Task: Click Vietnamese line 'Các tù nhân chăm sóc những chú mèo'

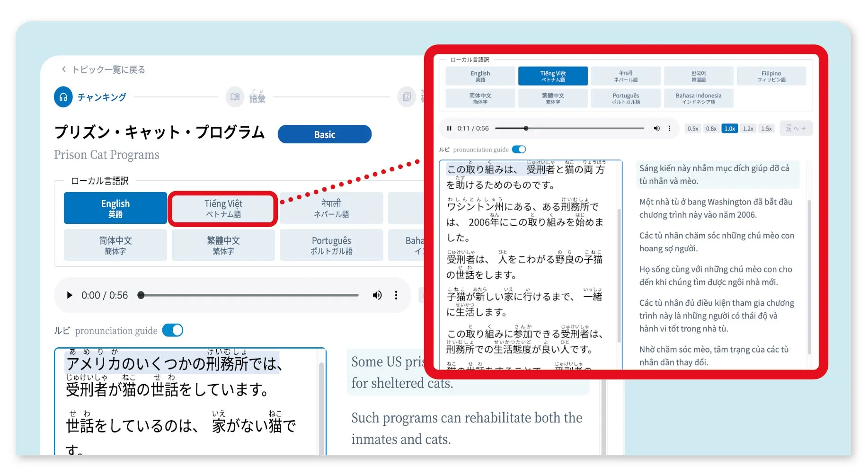Action: (x=717, y=242)
